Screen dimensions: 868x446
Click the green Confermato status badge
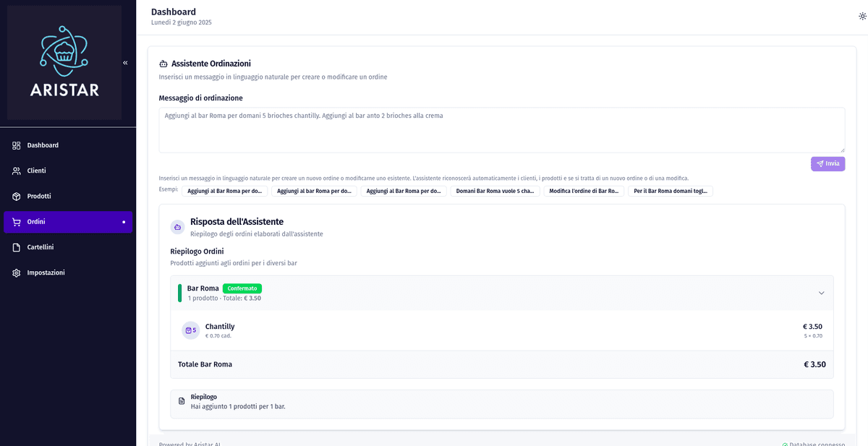click(242, 288)
